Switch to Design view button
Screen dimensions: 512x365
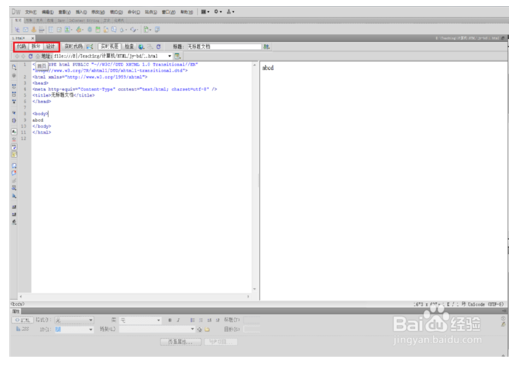tap(50, 47)
